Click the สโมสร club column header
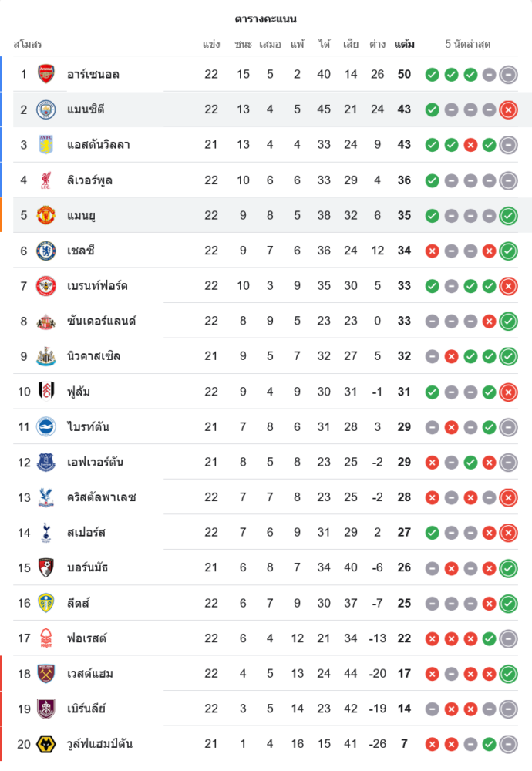This screenshot has width=532, height=771. click(28, 44)
